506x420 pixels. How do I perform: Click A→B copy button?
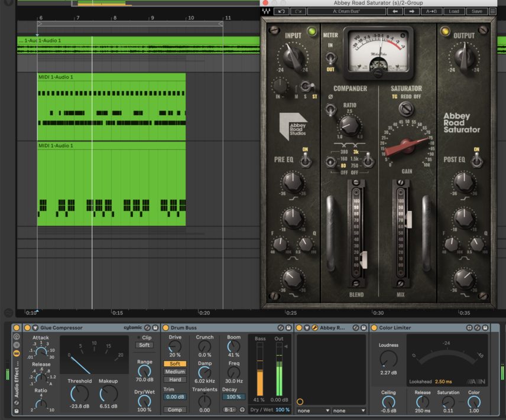pos(431,12)
